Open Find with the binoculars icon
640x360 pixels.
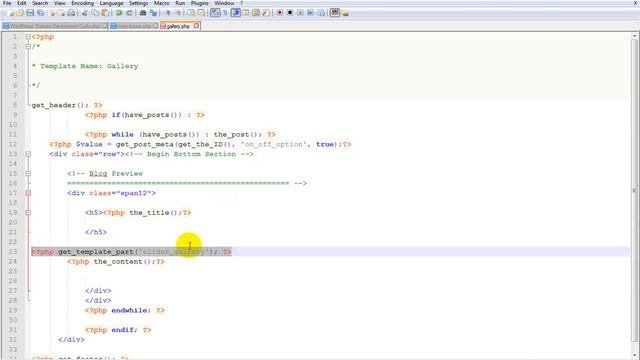point(143,13)
